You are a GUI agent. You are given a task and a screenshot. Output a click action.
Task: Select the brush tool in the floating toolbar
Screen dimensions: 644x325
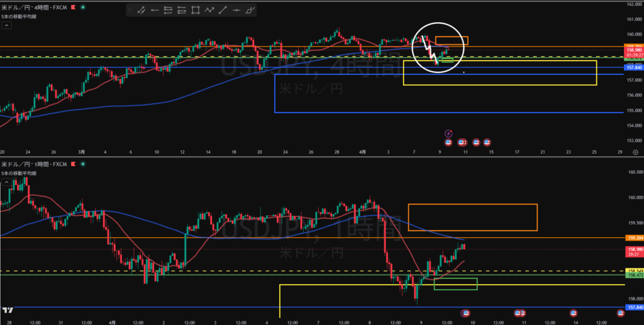(x=250, y=10)
